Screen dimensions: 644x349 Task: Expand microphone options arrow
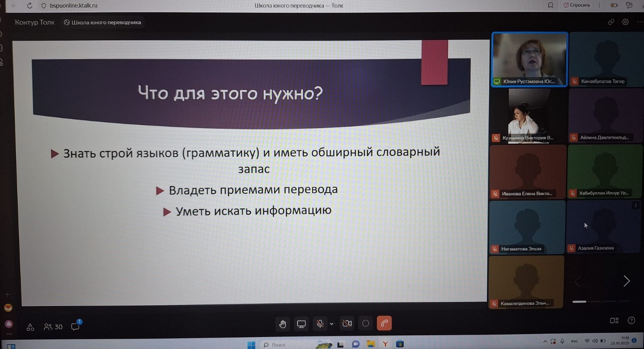332,324
